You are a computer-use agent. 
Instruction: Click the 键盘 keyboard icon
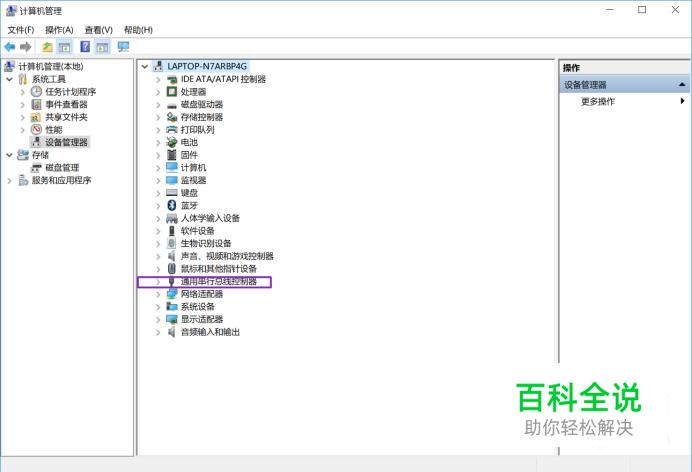point(172,193)
